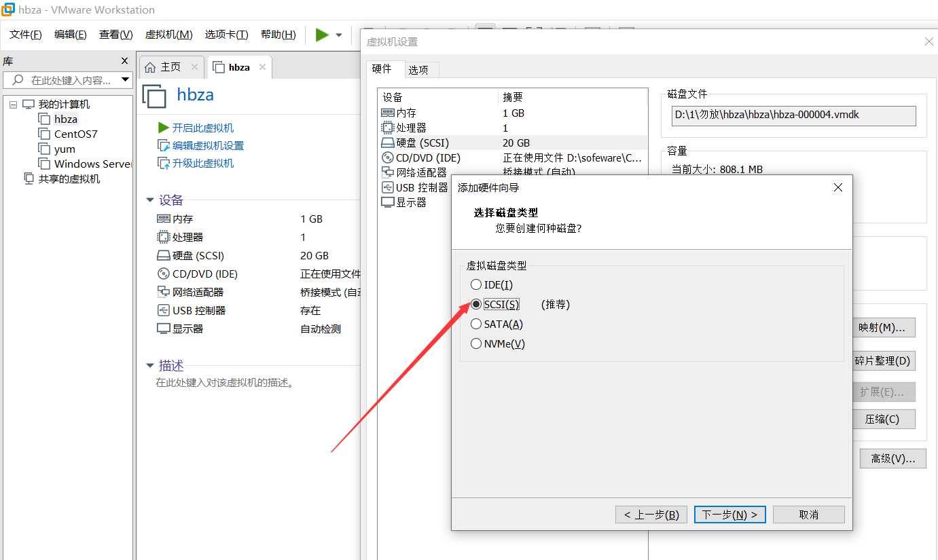Click the home icon on the 主页 tab
Viewport: 938px width, 560px height.
[x=150, y=67]
